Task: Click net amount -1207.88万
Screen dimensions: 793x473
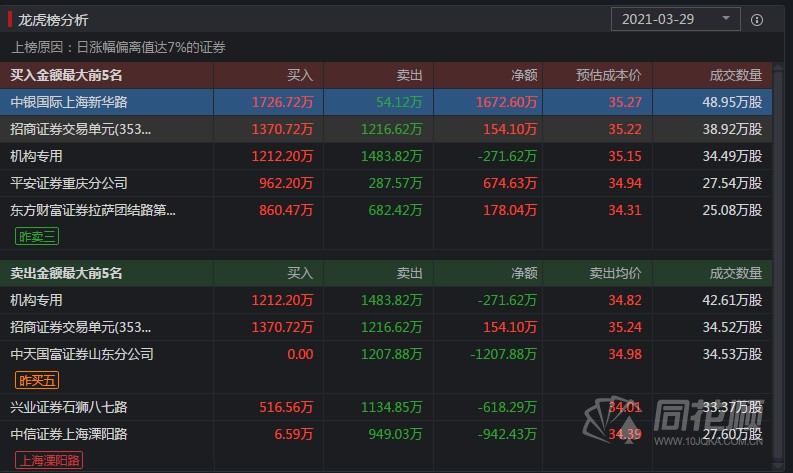Action: point(504,354)
